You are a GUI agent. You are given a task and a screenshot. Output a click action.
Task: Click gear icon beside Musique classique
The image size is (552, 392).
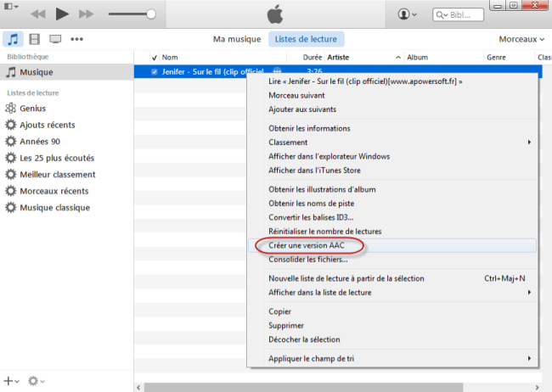10,208
